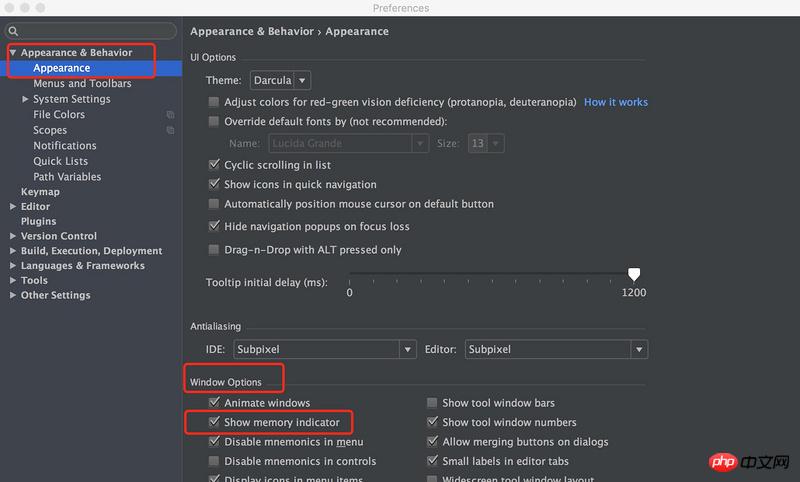Toggle the Show memory indicator checkbox
The height and width of the screenshot is (482, 800).
pos(214,423)
